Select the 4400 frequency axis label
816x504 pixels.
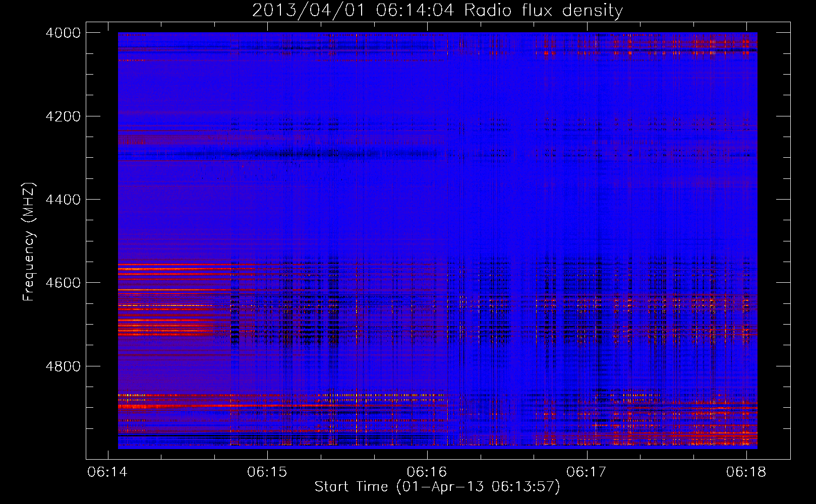pyautogui.click(x=63, y=200)
